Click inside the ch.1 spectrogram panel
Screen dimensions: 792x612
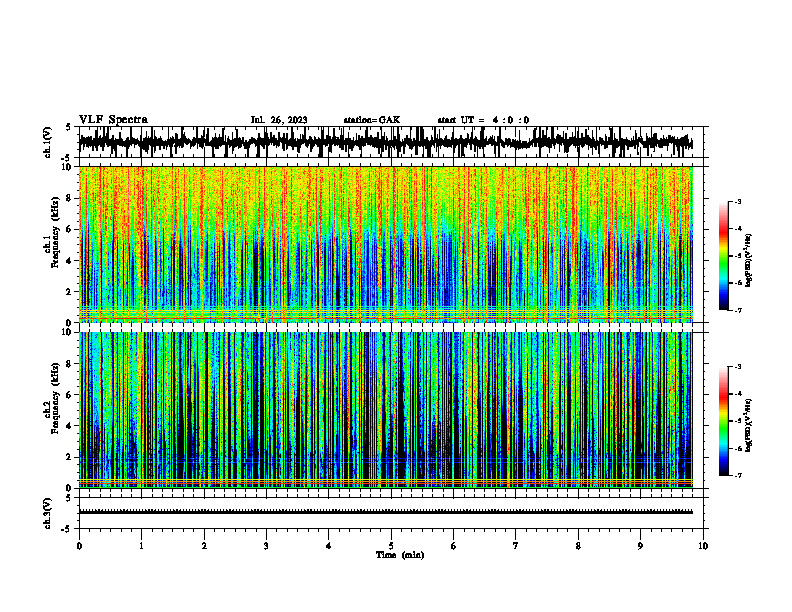click(386, 244)
